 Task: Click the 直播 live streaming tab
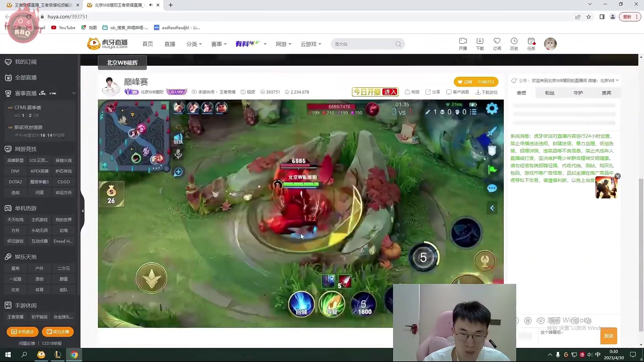(x=170, y=44)
